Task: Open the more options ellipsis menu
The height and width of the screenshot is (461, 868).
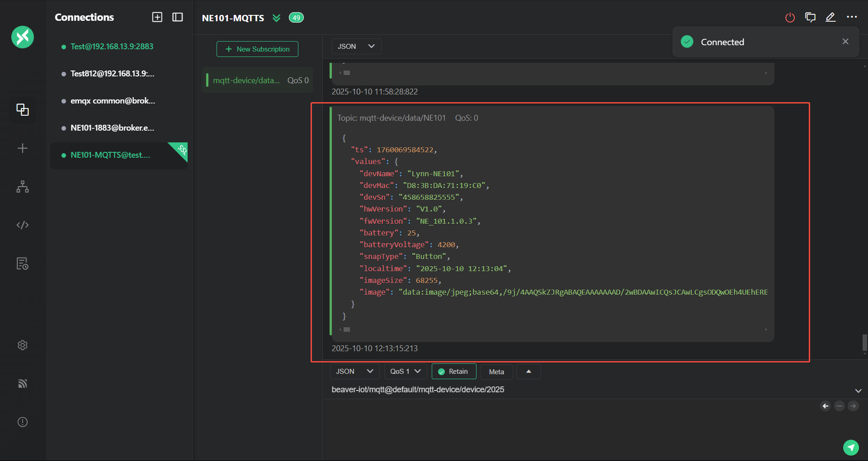Action: click(x=852, y=17)
